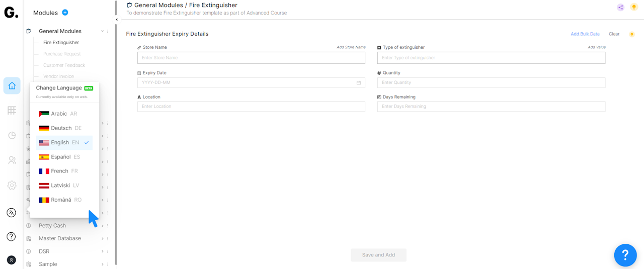
Task: Click the home icon in left sidebar
Action: [12, 86]
